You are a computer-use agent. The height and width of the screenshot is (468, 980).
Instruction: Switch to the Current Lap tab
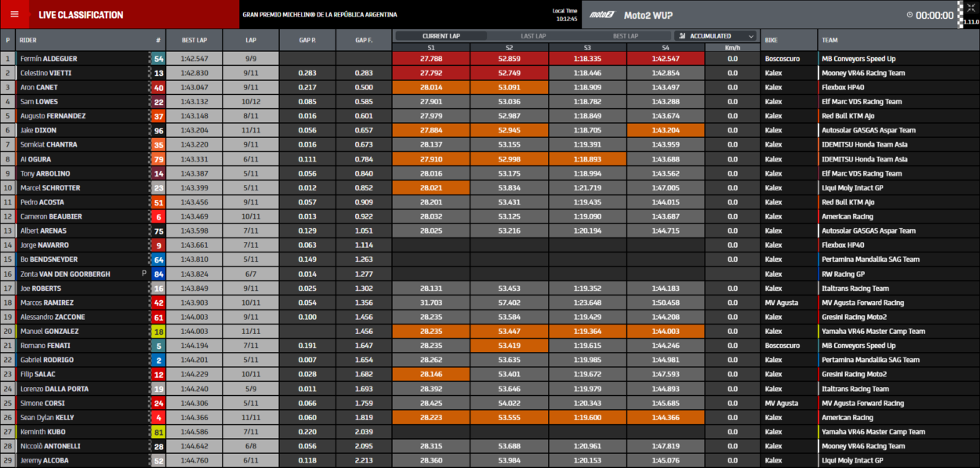pyautogui.click(x=441, y=36)
